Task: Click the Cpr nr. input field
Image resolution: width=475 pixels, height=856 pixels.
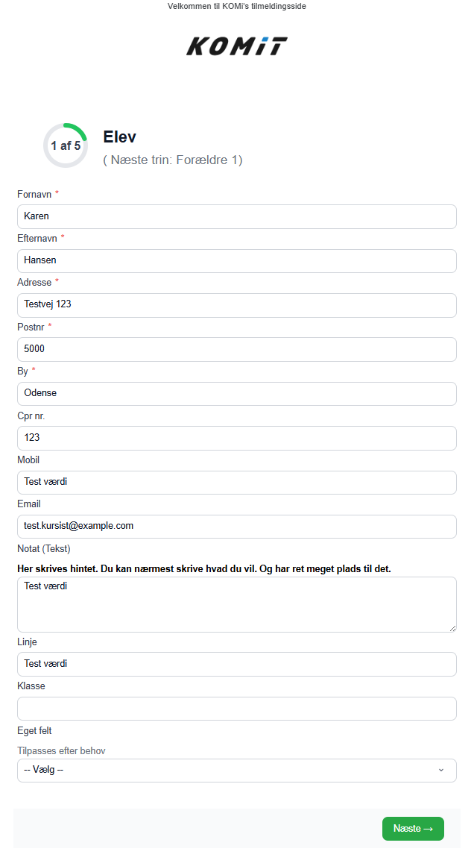Action: click(x=237, y=438)
